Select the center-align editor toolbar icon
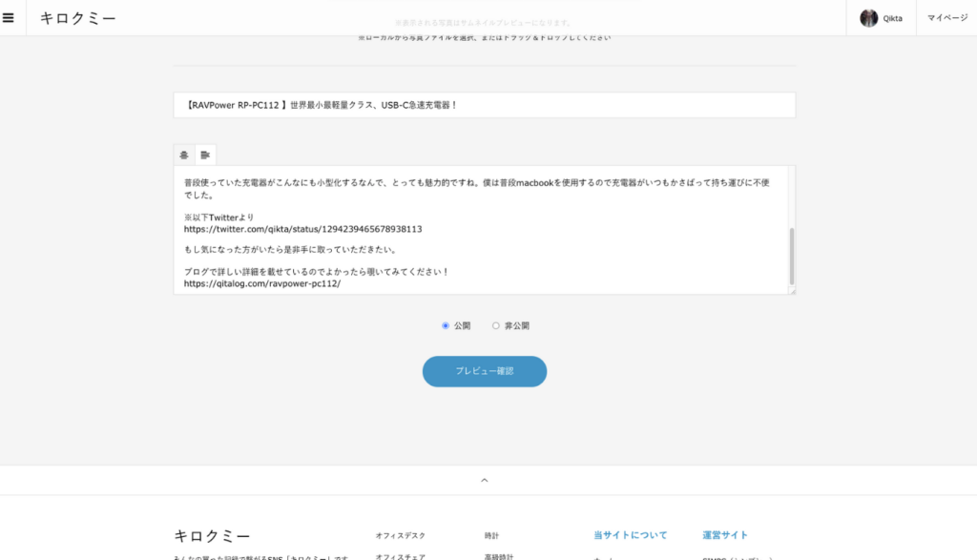Image resolution: width=977 pixels, height=560 pixels. coord(184,156)
